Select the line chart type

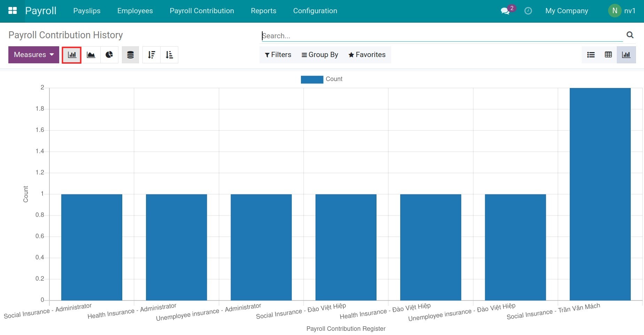(x=91, y=55)
